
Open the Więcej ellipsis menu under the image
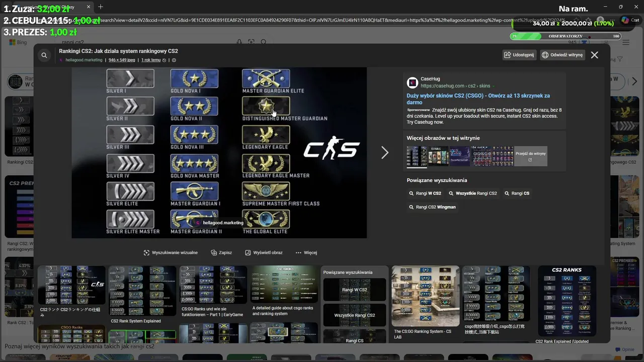click(x=306, y=252)
